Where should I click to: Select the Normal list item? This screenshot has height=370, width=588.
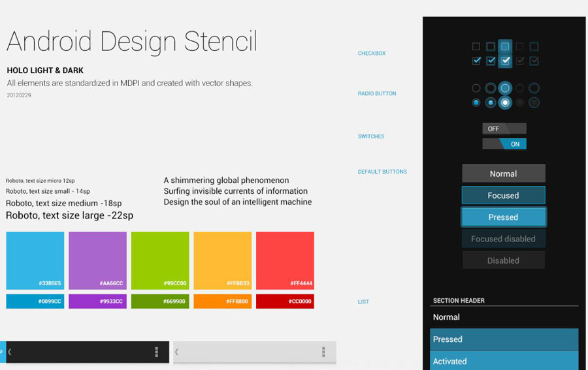tap(504, 317)
